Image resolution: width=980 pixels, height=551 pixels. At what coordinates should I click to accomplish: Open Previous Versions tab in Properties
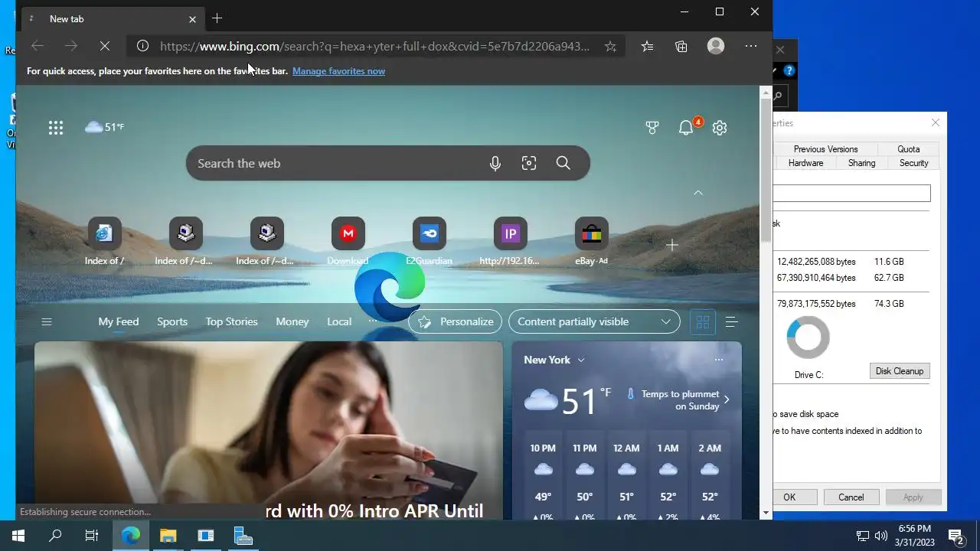coord(825,149)
